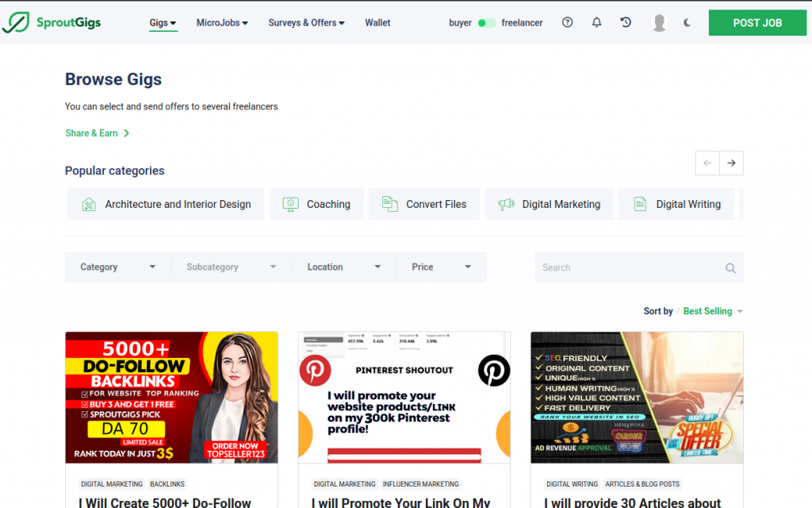The width and height of the screenshot is (812, 508).
Task: Click the search magnifier icon
Action: (x=730, y=268)
